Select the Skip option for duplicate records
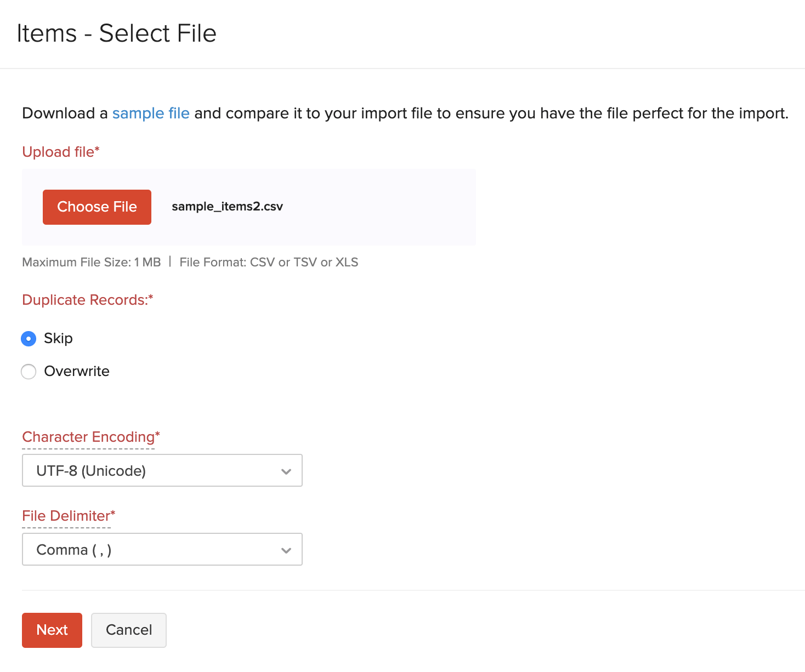Image resolution: width=805 pixels, height=672 pixels. (x=28, y=339)
